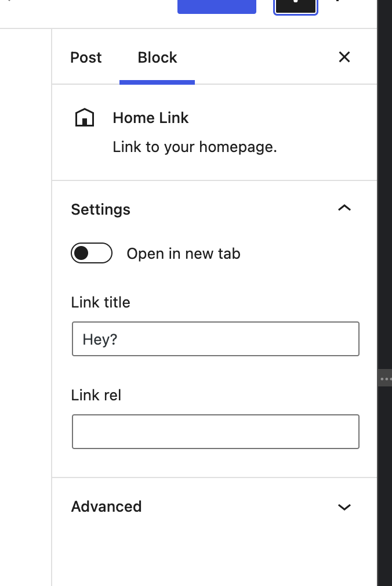Switch to the Post tab
This screenshot has height=586, width=392.
click(x=86, y=57)
